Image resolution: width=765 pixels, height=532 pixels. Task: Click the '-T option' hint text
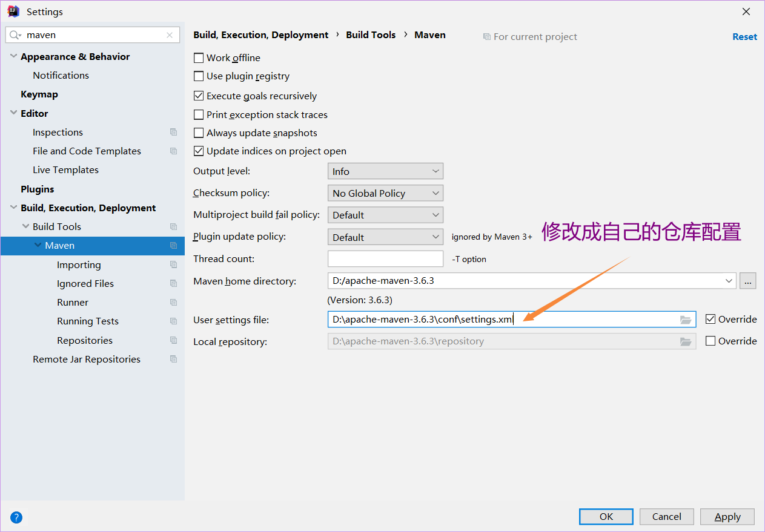tap(469, 259)
